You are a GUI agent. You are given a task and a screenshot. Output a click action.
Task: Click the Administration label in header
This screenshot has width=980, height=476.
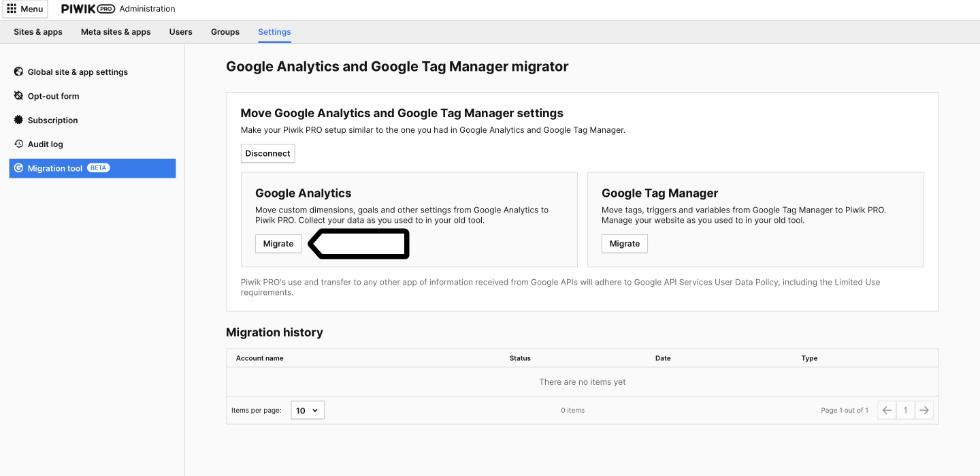(147, 9)
